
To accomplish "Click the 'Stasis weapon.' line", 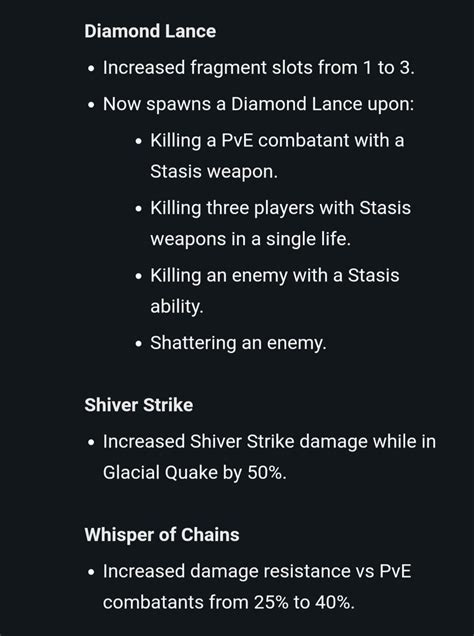I will 214,171.
